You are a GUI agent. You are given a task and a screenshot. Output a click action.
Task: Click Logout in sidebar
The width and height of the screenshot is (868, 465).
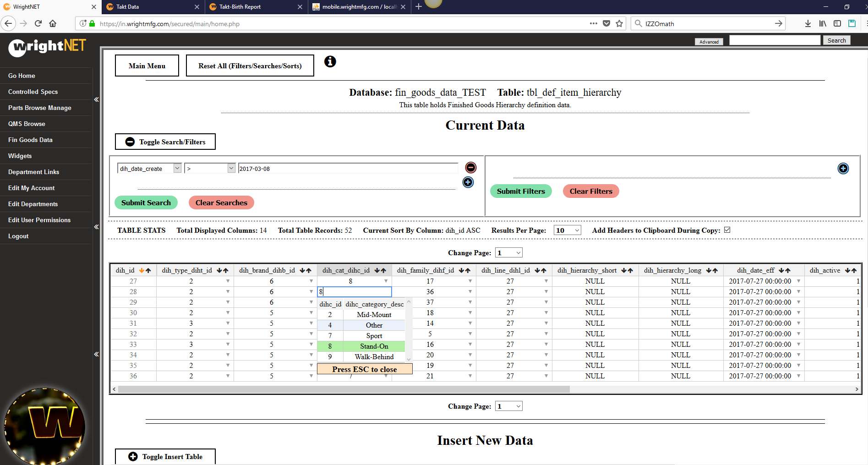tap(18, 236)
